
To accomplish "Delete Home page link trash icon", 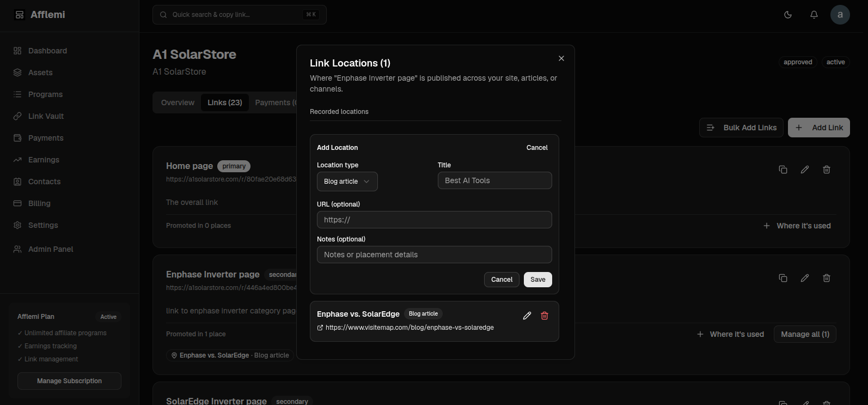I will pyautogui.click(x=827, y=170).
